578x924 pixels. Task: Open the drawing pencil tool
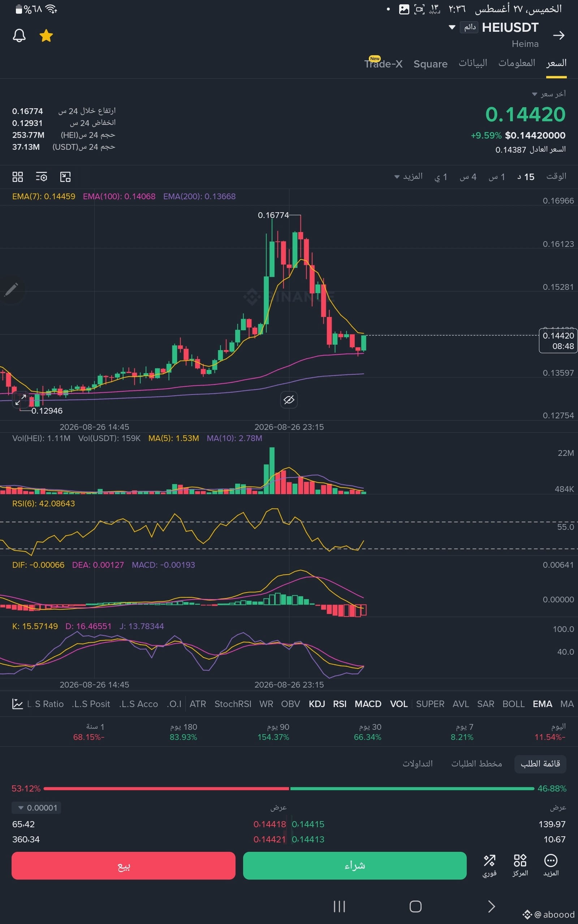[12, 290]
